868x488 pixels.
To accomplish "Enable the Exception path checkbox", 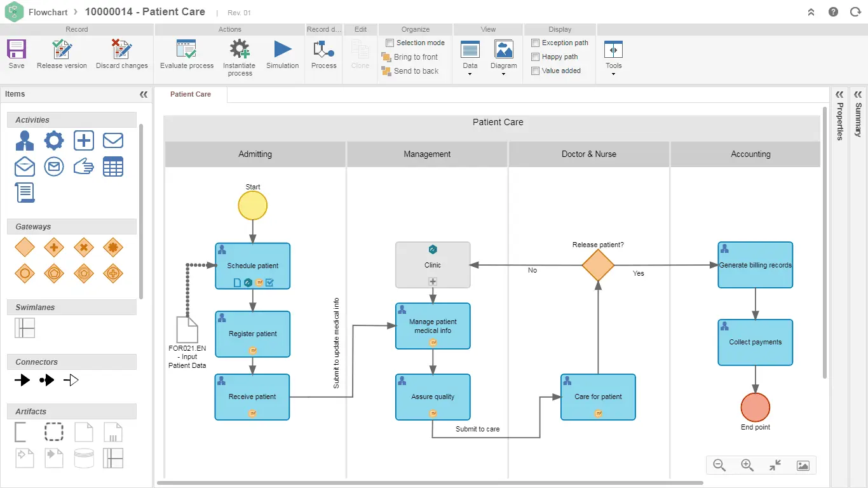I will (x=536, y=43).
